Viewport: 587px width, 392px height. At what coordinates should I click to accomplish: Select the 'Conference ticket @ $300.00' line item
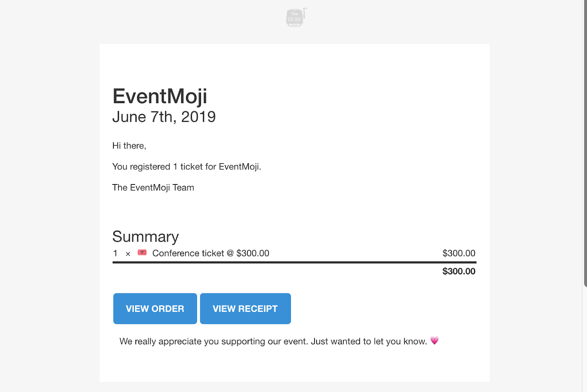(x=211, y=253)
